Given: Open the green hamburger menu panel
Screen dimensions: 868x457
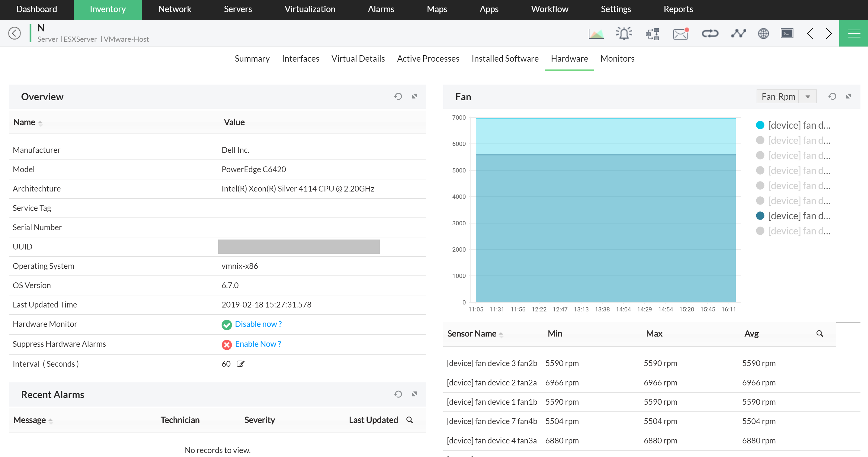Looking at the screenshot, I should pyautogui.click(x=854, y=33).
